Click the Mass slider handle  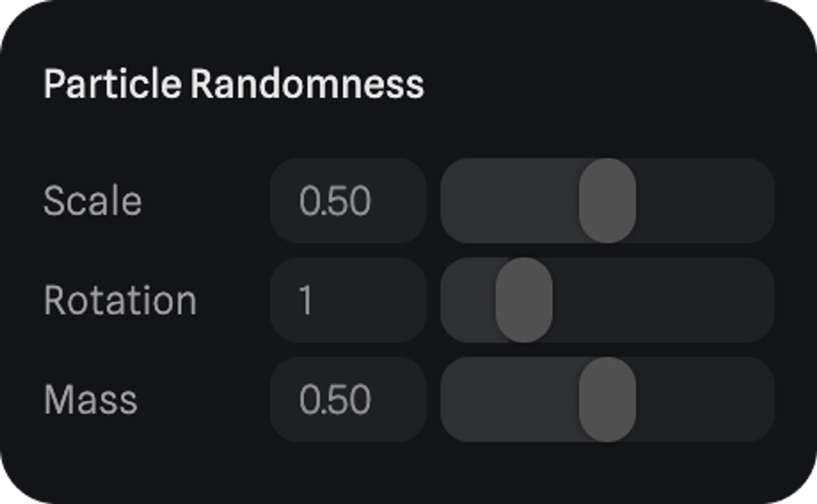point(607,399)
